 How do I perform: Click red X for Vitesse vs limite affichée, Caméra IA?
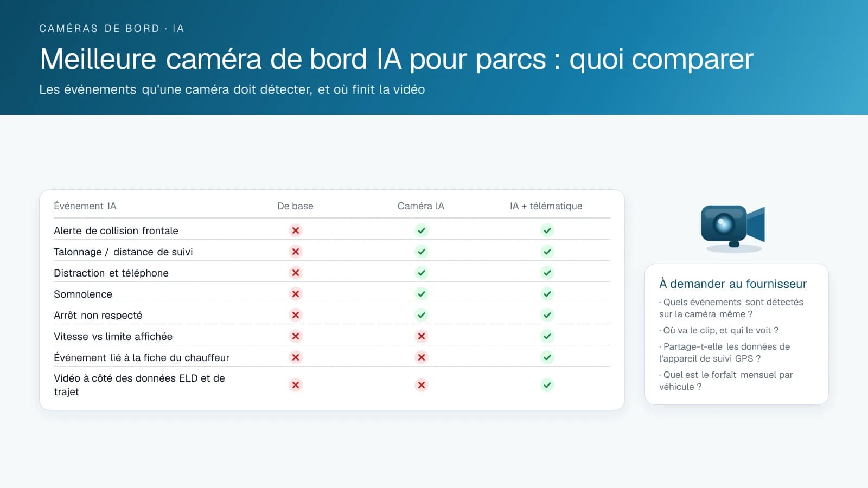point(422,336)
